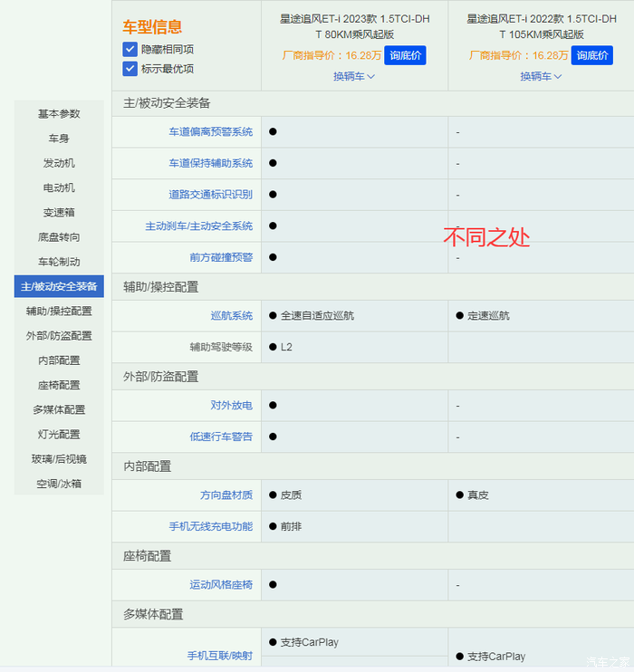Open 辅助/操控配置 sidebar item

pyautogui.click(x=59, y=311)
